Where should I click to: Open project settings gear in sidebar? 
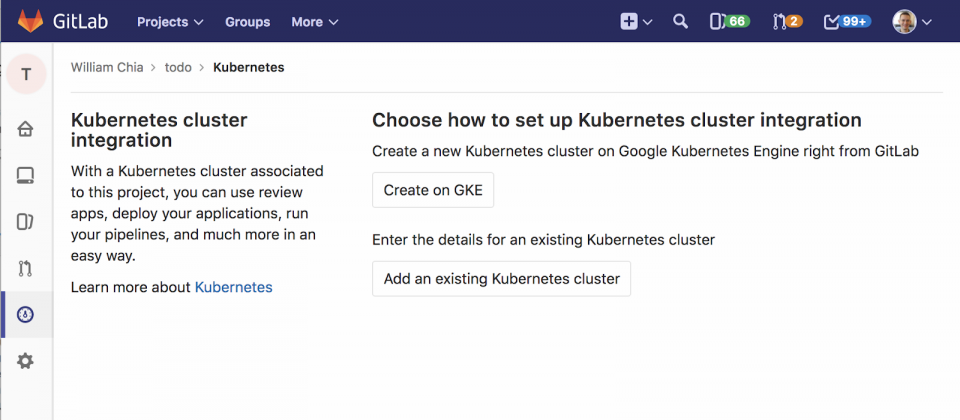pos(25,361)
